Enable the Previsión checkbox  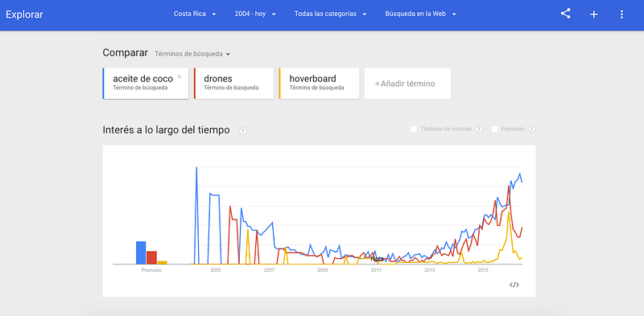click(x=494, y=129)
